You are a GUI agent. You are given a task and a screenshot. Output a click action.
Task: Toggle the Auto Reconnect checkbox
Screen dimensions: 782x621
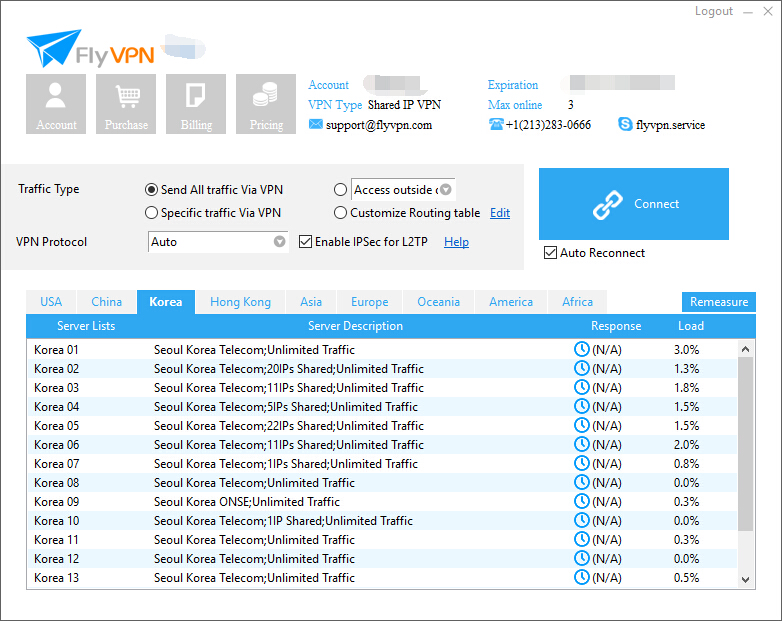coord(550,253)
